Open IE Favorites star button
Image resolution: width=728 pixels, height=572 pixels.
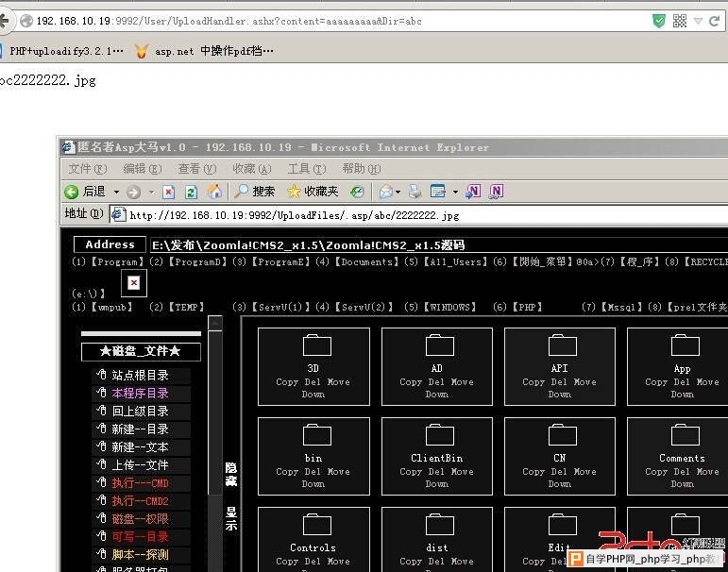(x=313, y=192)
